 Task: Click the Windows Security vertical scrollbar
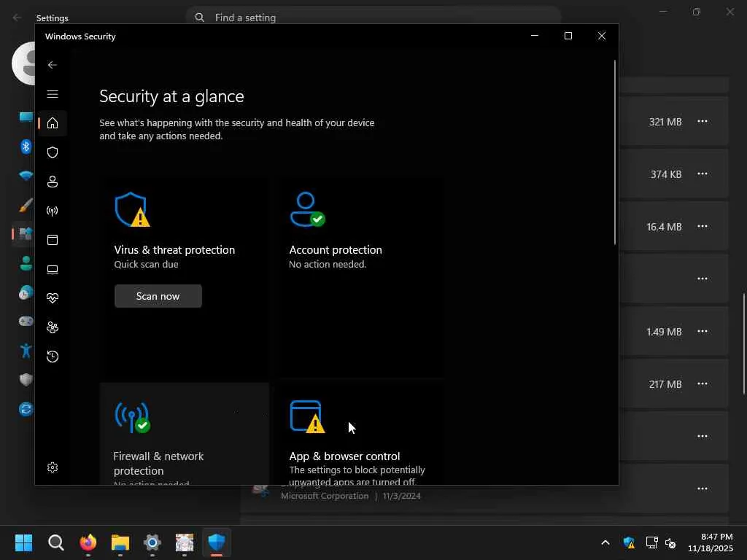coord(614,152)
